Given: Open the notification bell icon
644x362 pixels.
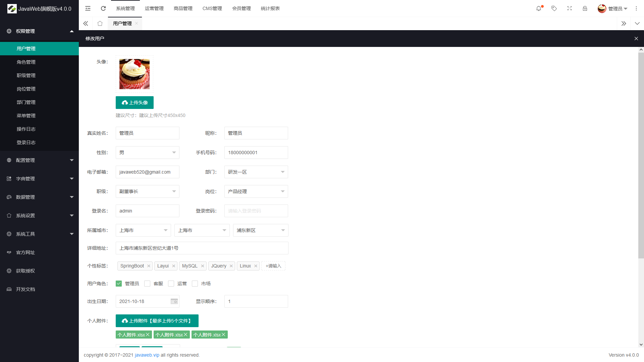Looking at the screenshot, I should coord(539,8).
